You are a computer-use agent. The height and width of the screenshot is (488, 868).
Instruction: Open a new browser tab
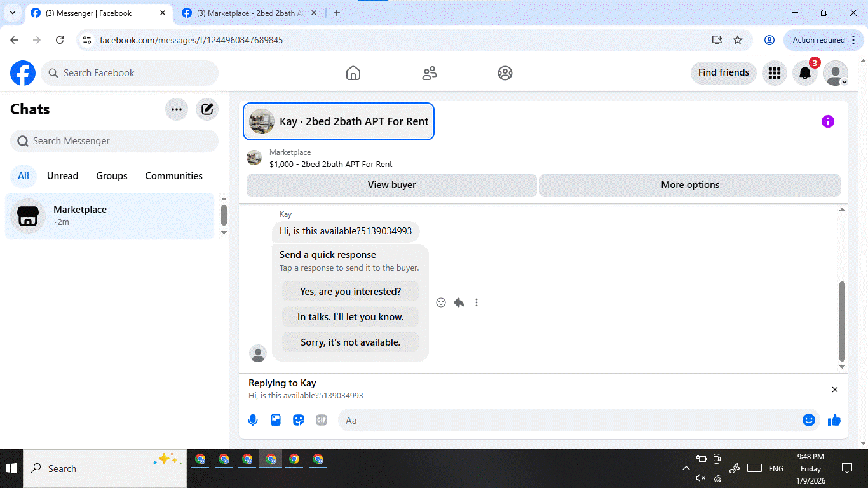tap(337, 13)
